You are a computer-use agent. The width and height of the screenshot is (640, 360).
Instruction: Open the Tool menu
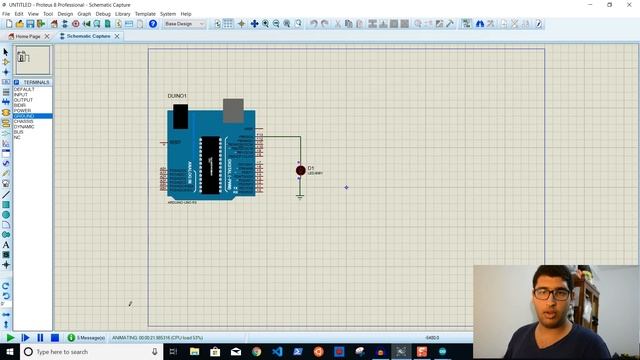48,14
